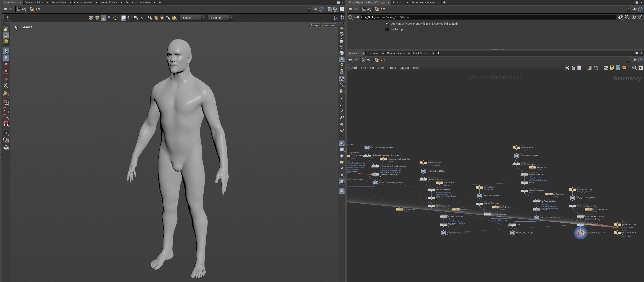Select the Lasso selection tool

130,17
